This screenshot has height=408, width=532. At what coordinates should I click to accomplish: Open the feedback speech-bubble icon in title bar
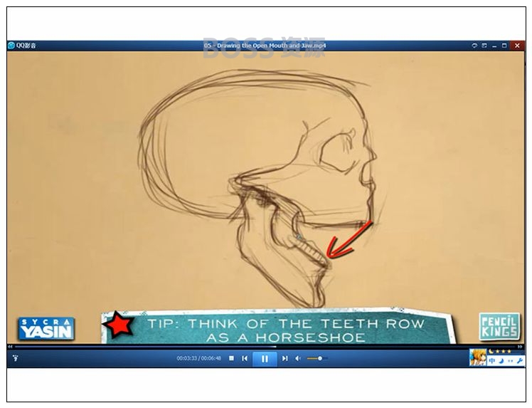[x=474, y=46]
